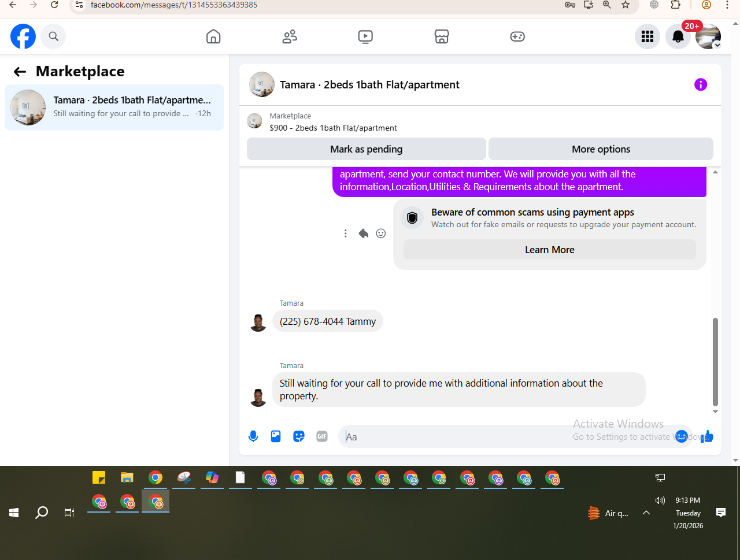Attach a photo with image icon
740x560 pixels.
pos(276,437)
